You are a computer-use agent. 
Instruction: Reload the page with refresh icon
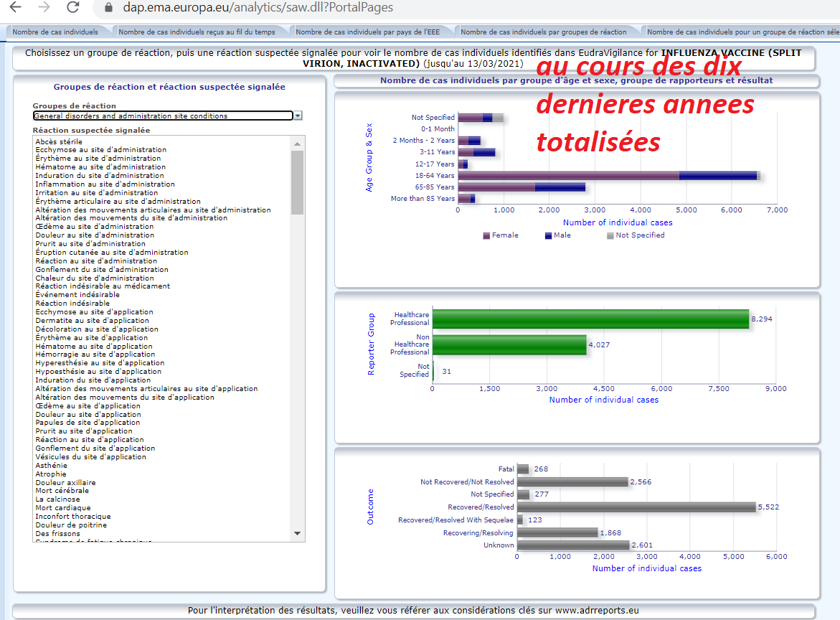[x=72, y=8]
